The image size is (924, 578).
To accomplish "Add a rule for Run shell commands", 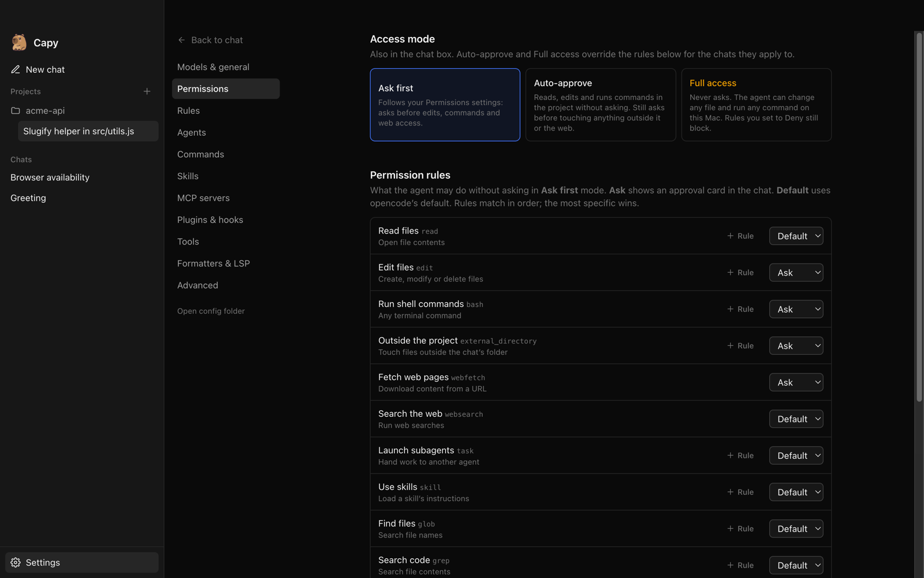I will (x=740, y=309).
